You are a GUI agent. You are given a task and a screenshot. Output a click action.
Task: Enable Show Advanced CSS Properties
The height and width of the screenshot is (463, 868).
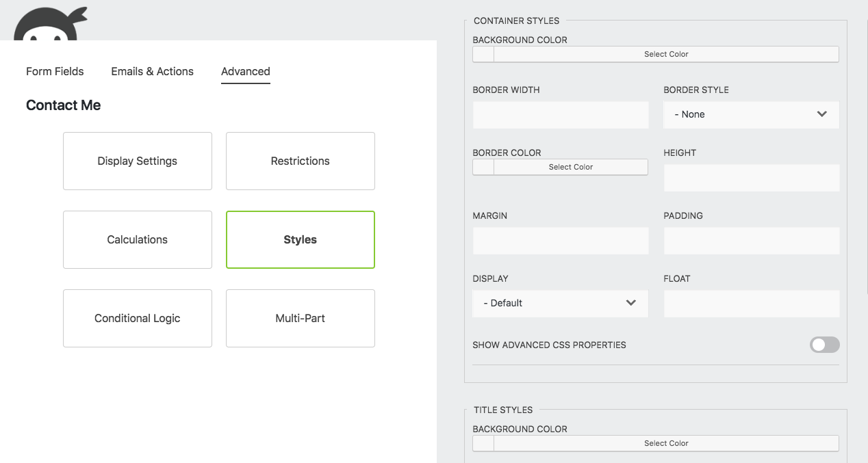pyautogui.click(x=824, y=345)
